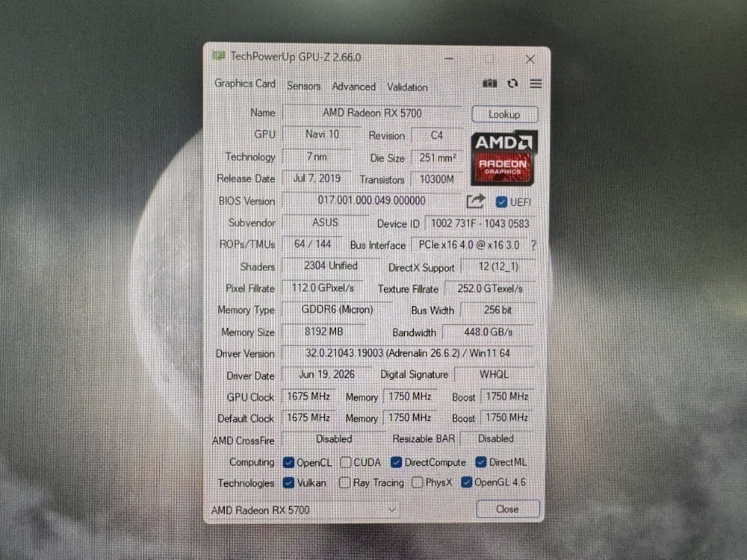Click the Technology value 7 nm
Screen dimensions: 747x560
pos(317,157)
